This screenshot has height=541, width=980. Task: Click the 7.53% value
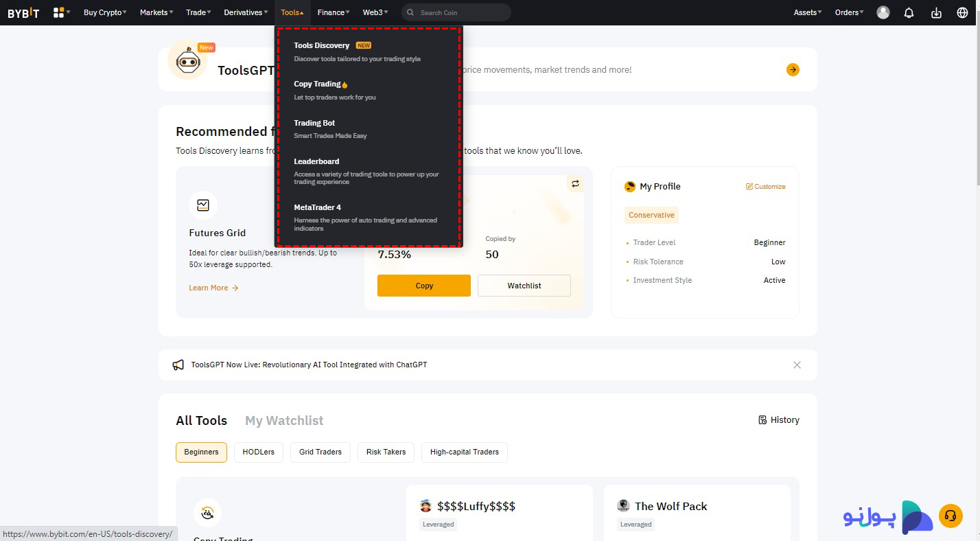tap(395, 255)
